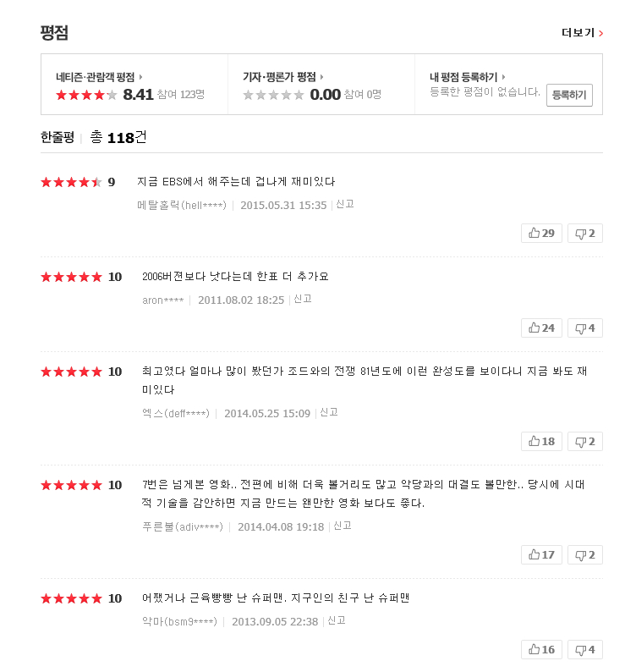Like the adiv**** review with 17 likes
This screenshot has height=672, width=636.
point(541,554)
